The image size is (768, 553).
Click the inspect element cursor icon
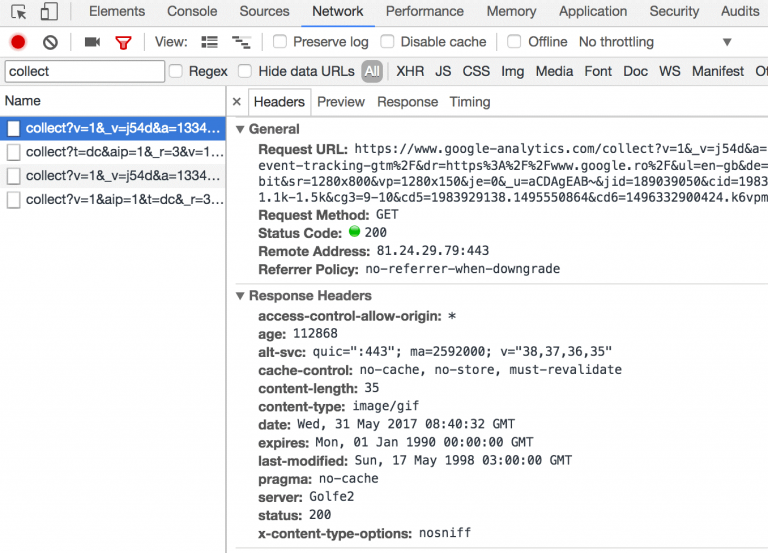(19, 12)
